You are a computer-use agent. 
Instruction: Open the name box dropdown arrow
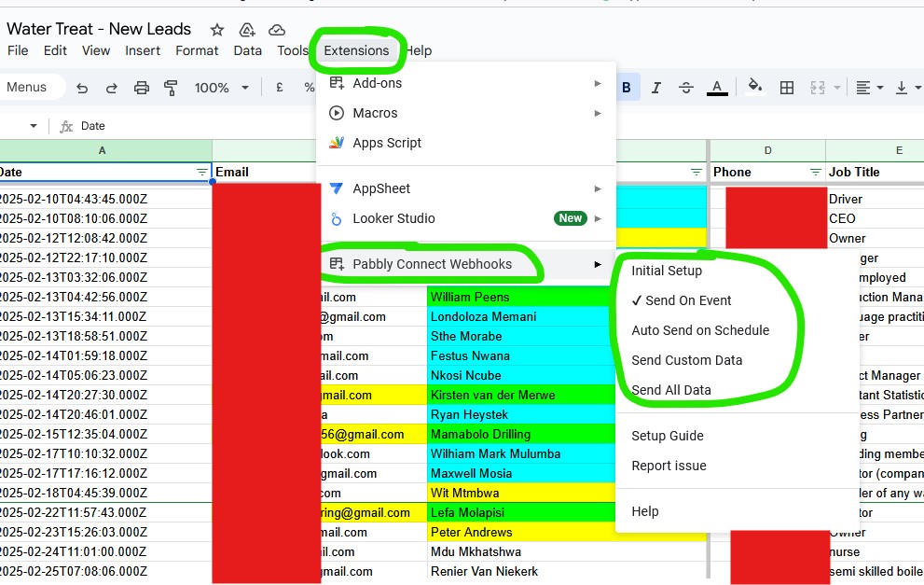click(33, 126)
